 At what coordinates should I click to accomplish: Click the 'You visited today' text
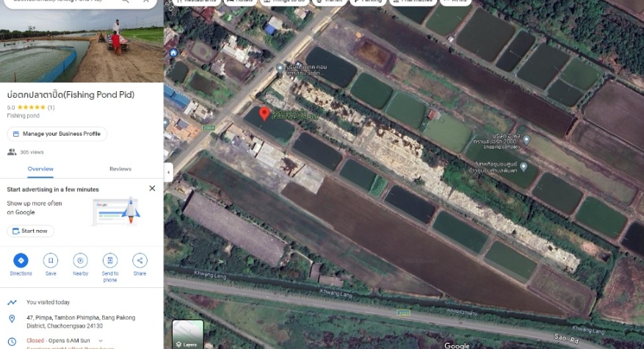point(48,302)
